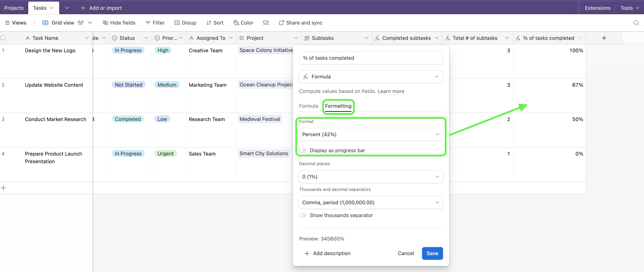Click Cancel in the field editor
Viewport: 644px width, 272px height.
click(x=406, y=253)
